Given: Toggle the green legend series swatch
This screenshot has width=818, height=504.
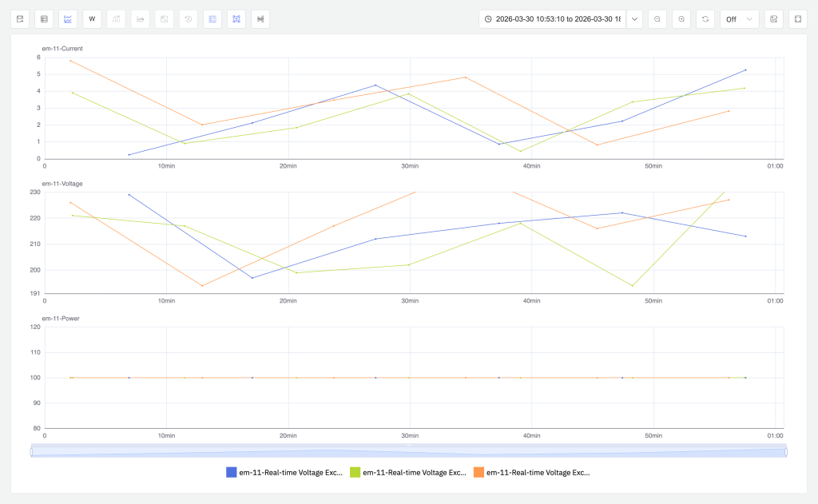Looking at the screenshot, I should tap(355, 472).
